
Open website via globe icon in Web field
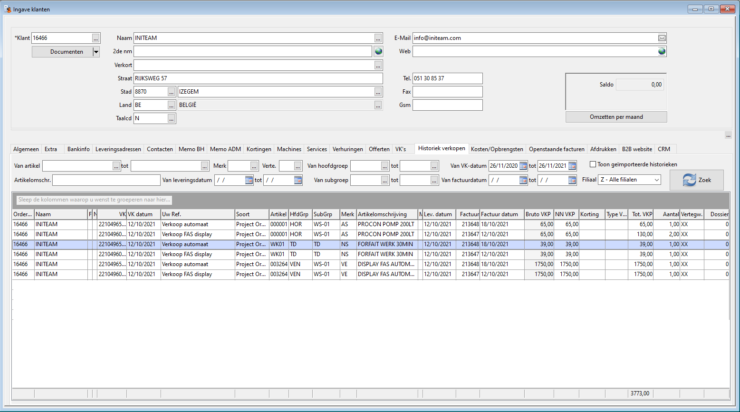pyautogui.click(x=662, y=51)
